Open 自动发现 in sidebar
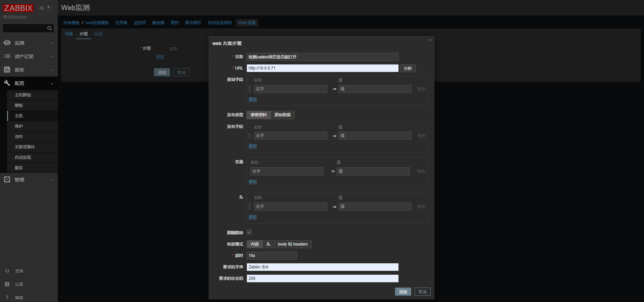Image resolution: width=644 pixels, height=302 pixels. 32,158
